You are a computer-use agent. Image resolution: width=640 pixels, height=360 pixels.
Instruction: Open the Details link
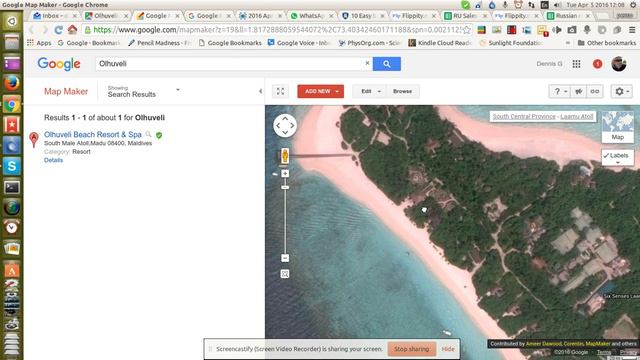click(x=53, y=160)
